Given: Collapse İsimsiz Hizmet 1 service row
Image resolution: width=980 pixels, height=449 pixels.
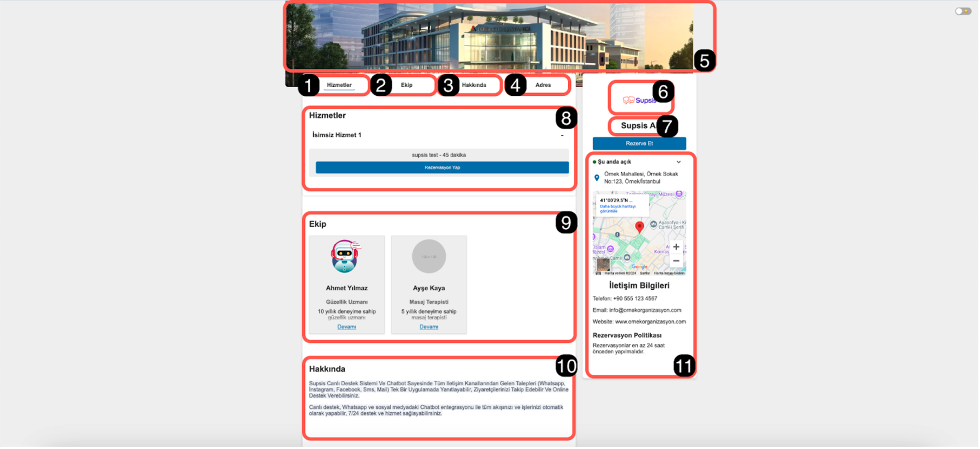Looking at the screenshot, I should coord(563,135).
